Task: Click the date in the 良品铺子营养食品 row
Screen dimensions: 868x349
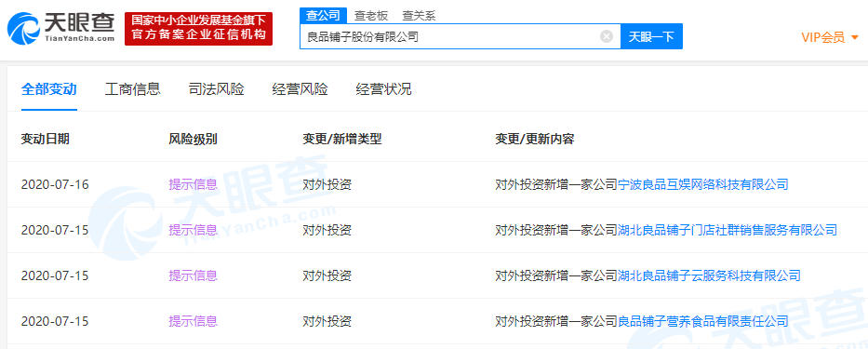Action: pos(55,321)
